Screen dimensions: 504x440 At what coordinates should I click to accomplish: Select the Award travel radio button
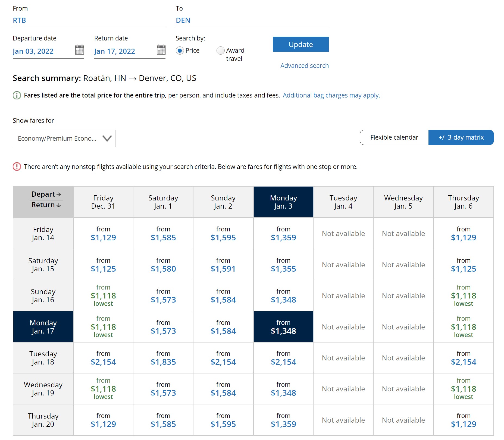coord(220,51)
